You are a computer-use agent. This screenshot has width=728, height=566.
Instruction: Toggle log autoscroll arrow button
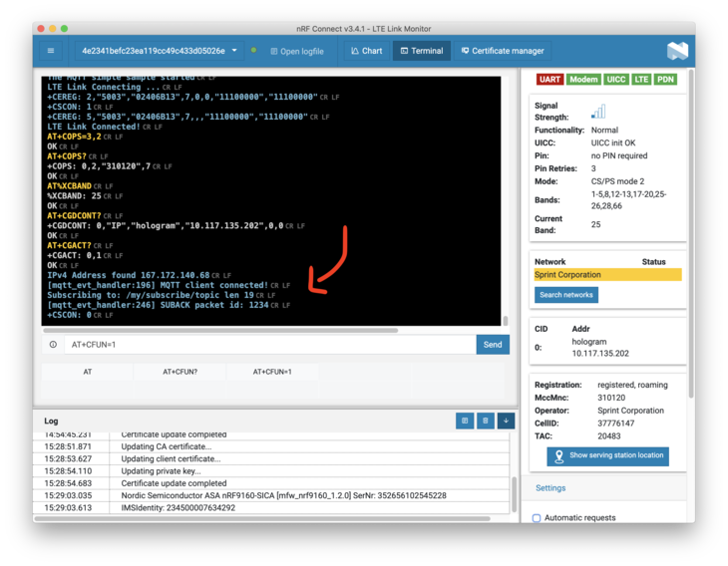(x=506, y=421)
